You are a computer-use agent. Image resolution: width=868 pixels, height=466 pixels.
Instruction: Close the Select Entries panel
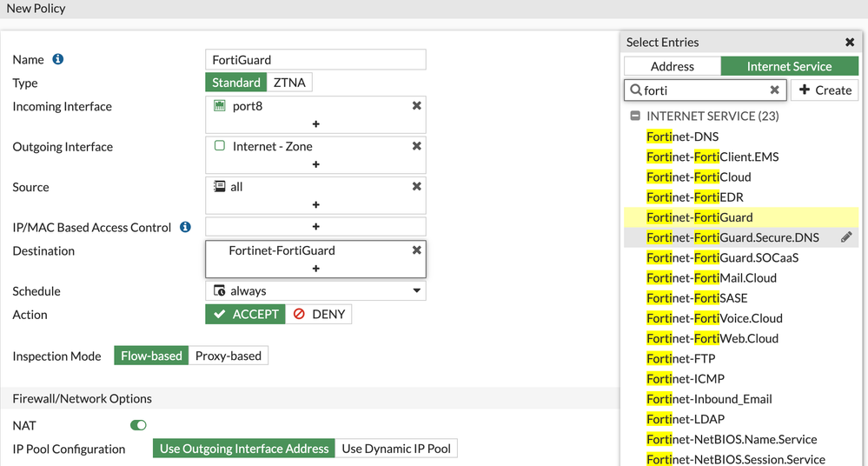pos(850,42)
